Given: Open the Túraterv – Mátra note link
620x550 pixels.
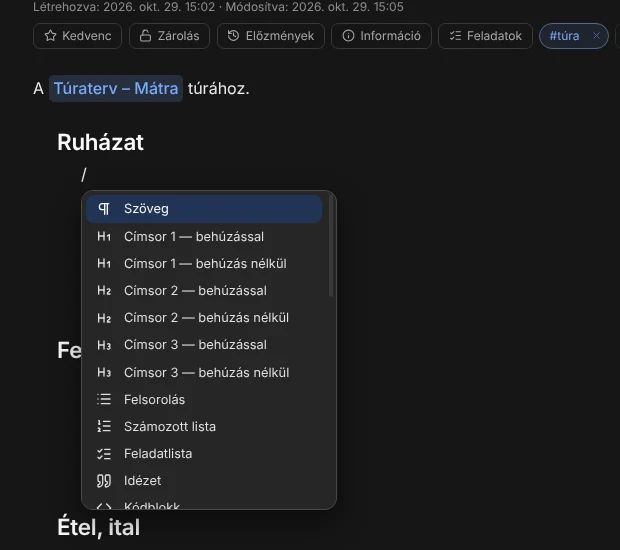Looking at the screenshot, I should 116,88.
